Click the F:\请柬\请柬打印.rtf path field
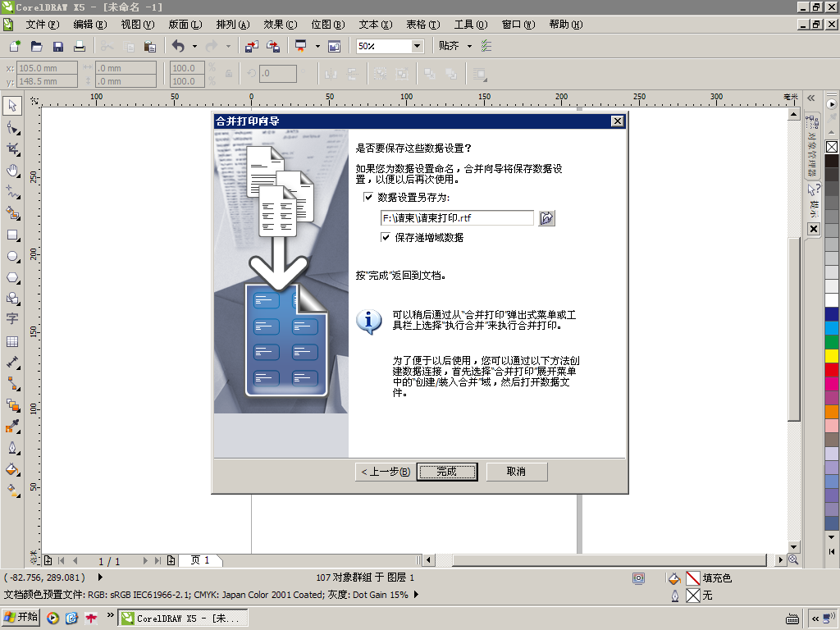 coord(457,218)
